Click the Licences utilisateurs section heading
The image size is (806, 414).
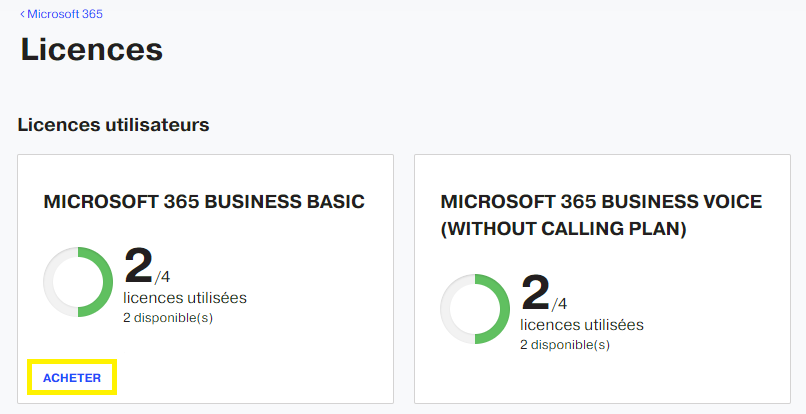click(114, 125)
